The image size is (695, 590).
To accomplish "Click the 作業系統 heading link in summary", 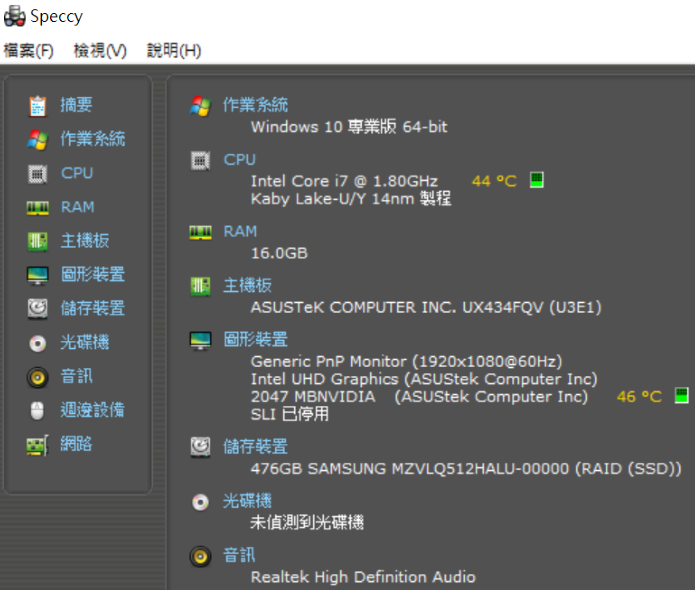I will [255, 105].
